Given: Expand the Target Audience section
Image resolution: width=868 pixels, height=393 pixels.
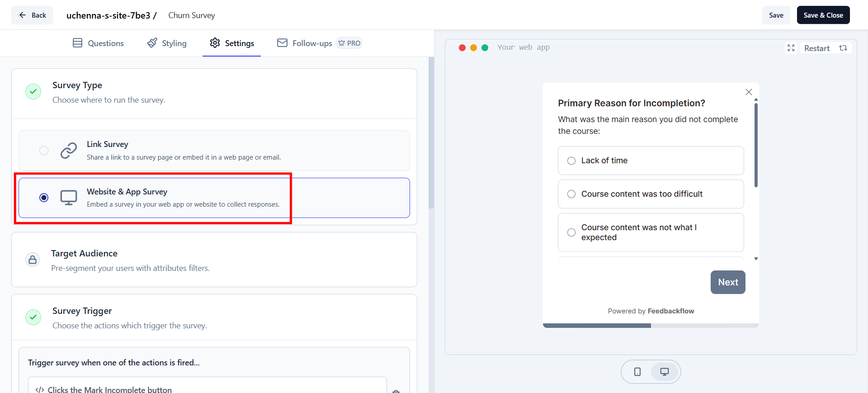Looking at the screenshot, I should coord(214,260).
